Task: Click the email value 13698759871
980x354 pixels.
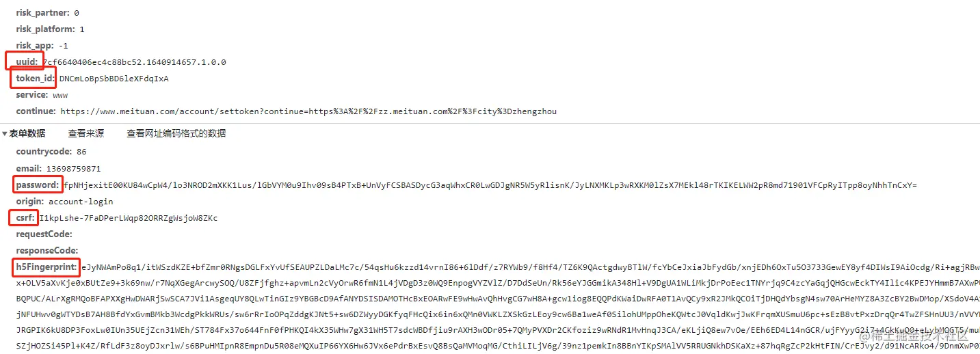Action: (x=73, y=169)
